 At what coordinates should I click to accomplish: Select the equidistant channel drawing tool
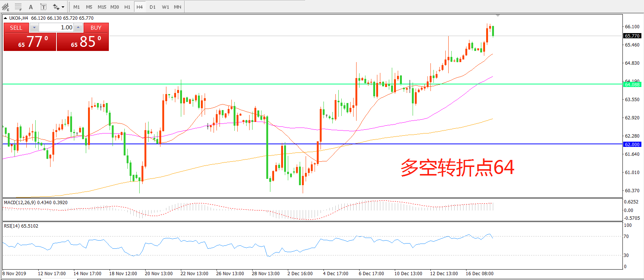point(6,7)
